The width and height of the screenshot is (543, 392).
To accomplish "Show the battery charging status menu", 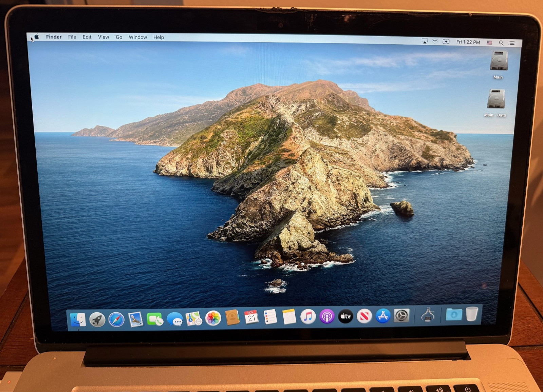I will pos(446,42).
